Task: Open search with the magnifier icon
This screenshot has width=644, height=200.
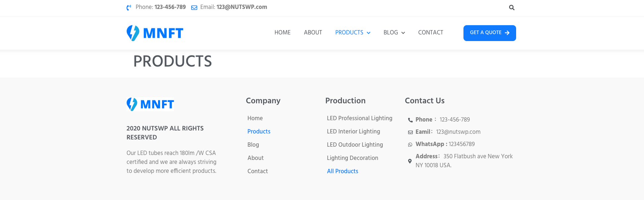Action: pos(511,7)
